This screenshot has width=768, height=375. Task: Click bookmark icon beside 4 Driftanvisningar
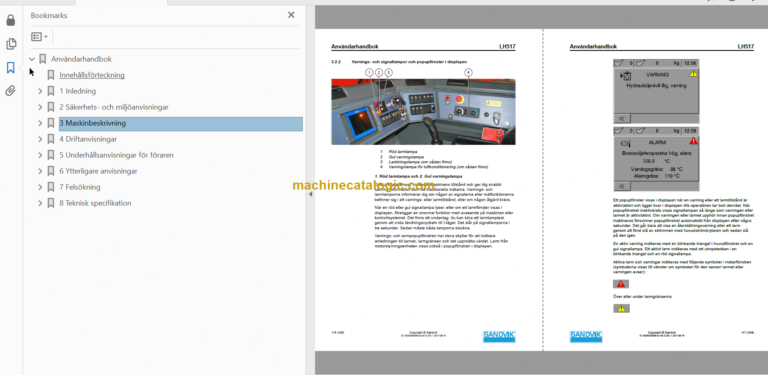[x=51, y=139]
